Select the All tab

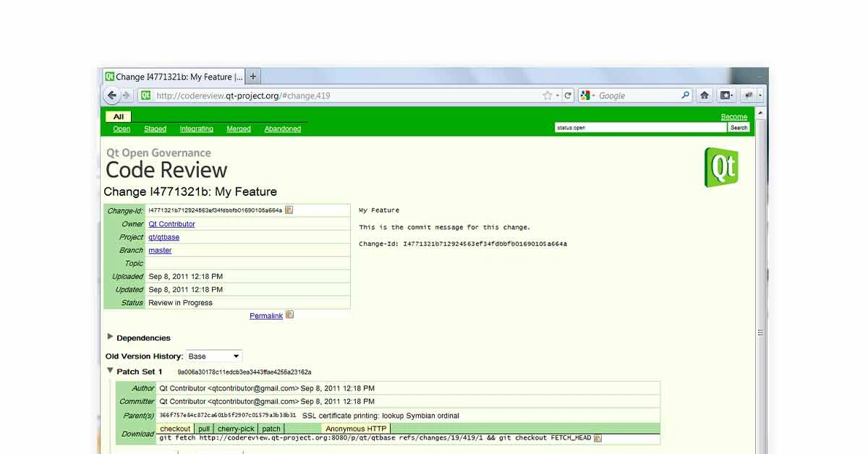118,116
